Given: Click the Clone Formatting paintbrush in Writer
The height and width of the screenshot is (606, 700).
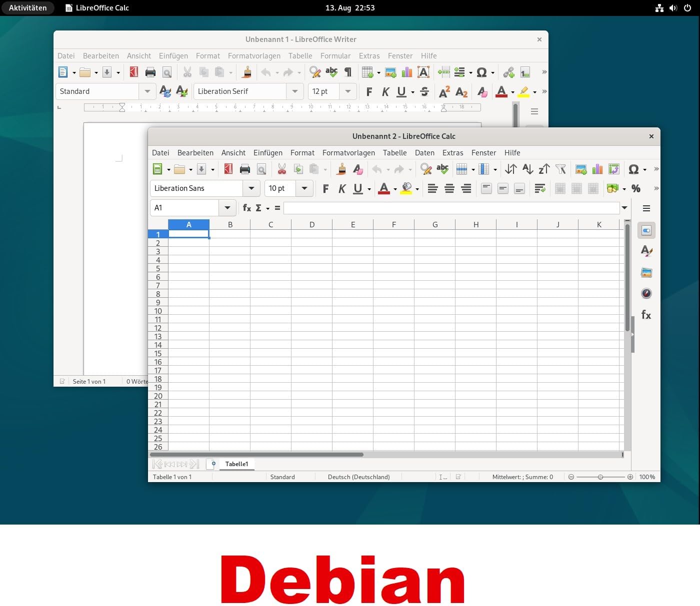Looking at the screenshot, I should (x=247, y=72).
